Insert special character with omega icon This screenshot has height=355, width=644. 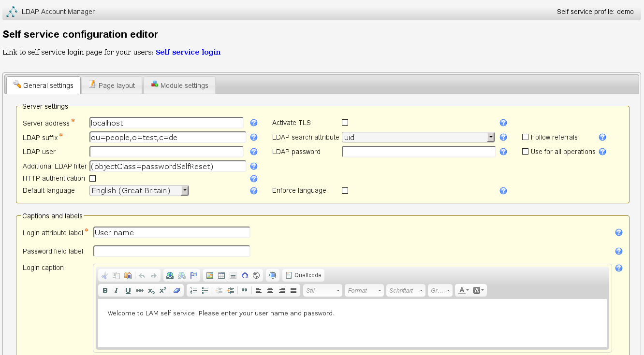(x=245, y=276)
